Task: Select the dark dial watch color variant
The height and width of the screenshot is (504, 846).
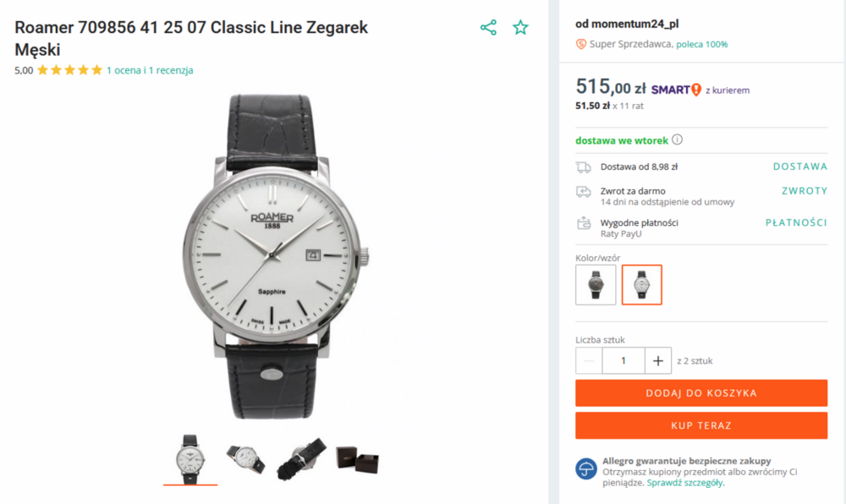Action: point(596,285)
